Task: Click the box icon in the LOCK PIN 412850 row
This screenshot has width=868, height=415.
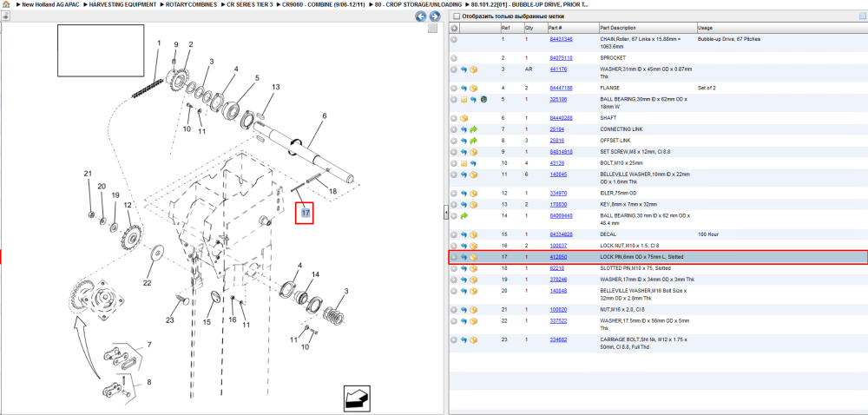Action: pos(474,257)
